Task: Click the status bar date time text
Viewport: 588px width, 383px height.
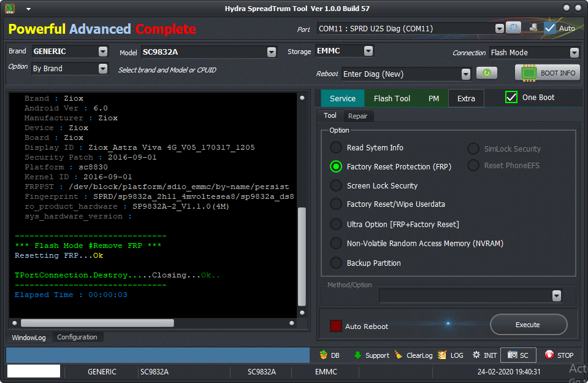Action: 509,372
